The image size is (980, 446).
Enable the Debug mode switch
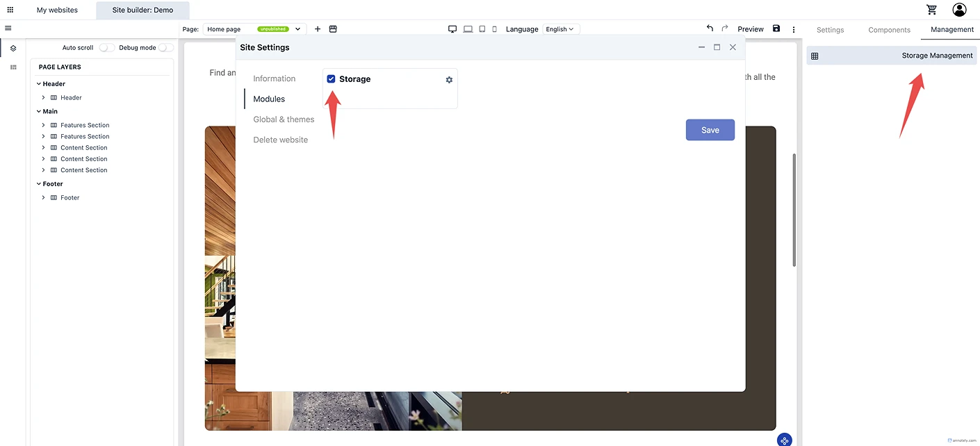[165, 48]
